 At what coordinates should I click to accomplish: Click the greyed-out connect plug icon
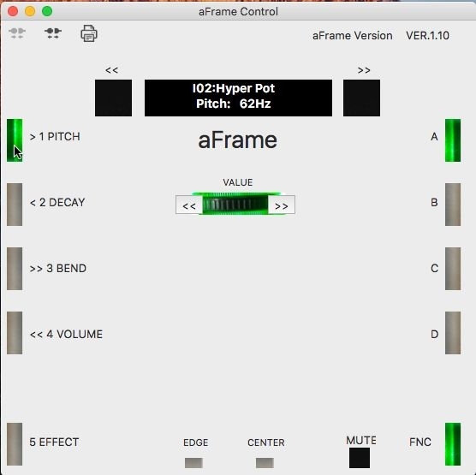tap(17, 33)
